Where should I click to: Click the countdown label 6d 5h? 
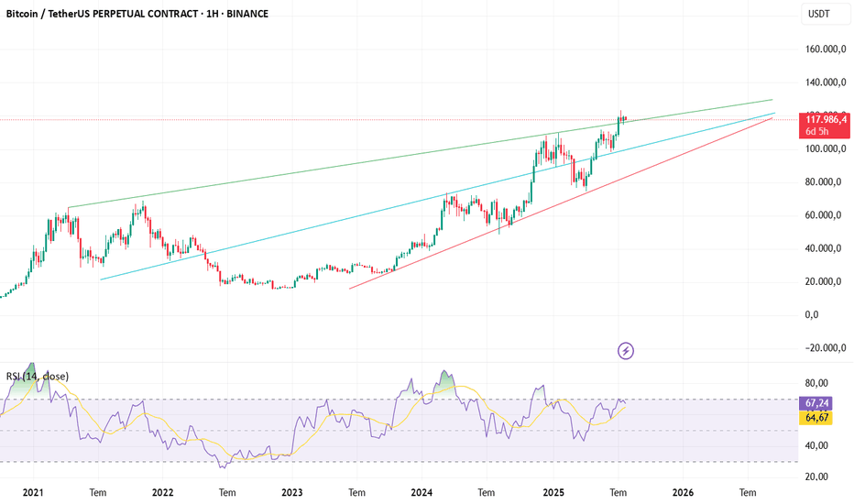click(x=817, y=131)
